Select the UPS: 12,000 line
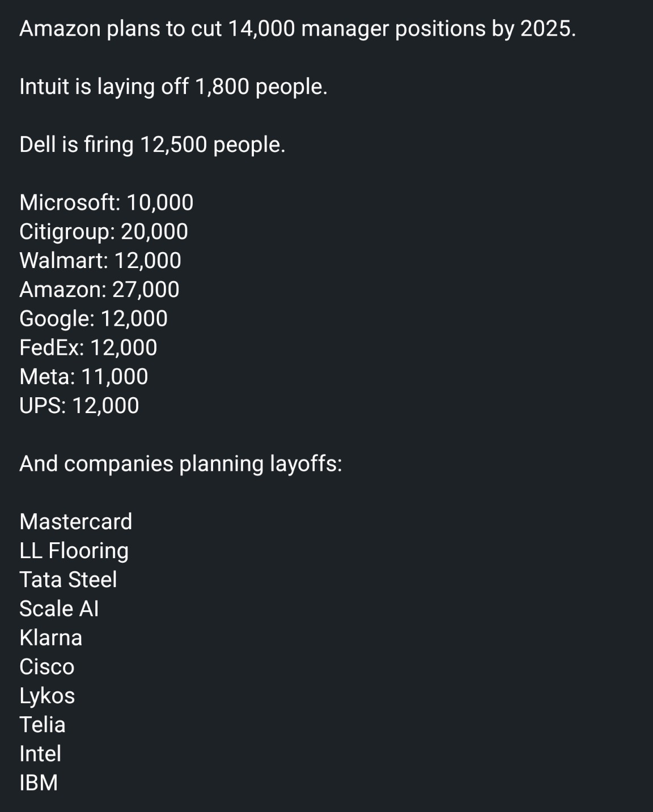This screenshot has height=812, width=653. coord(79,406)
